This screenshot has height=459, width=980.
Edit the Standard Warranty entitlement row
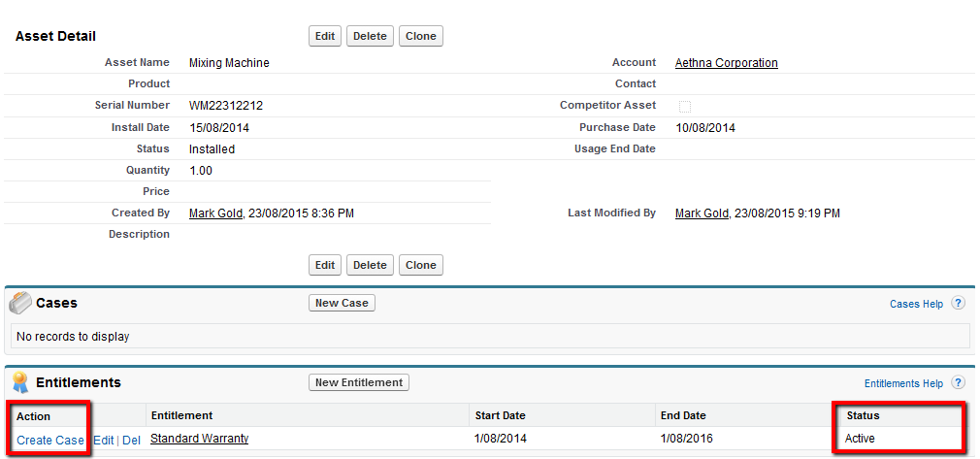103,441
